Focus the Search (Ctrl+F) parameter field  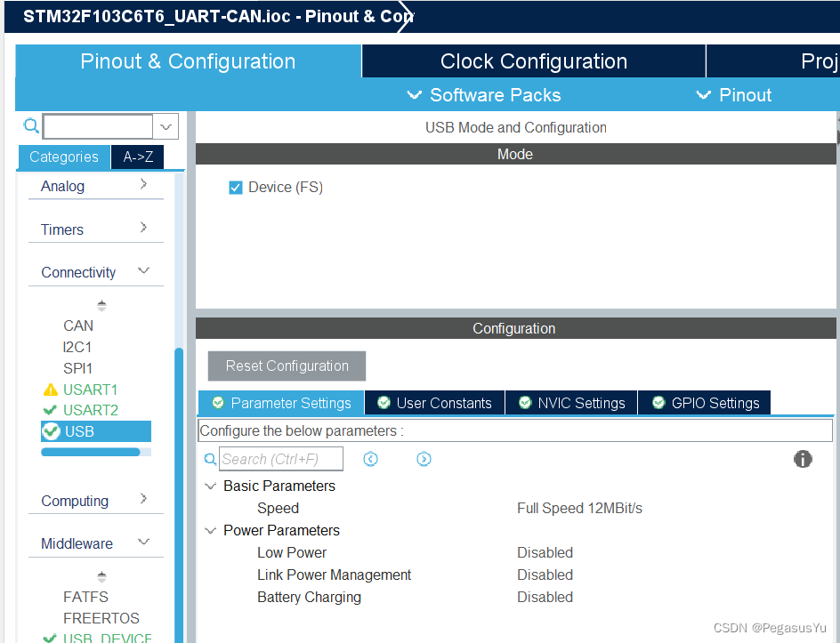click(x=280, y=459)
